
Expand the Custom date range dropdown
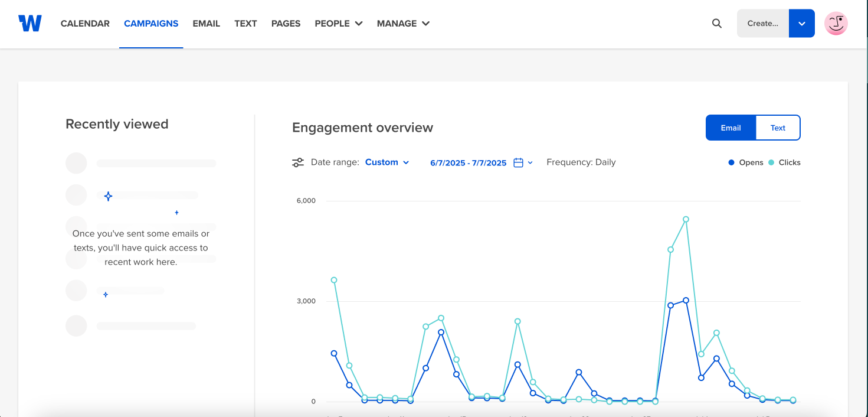coord(387,162)
